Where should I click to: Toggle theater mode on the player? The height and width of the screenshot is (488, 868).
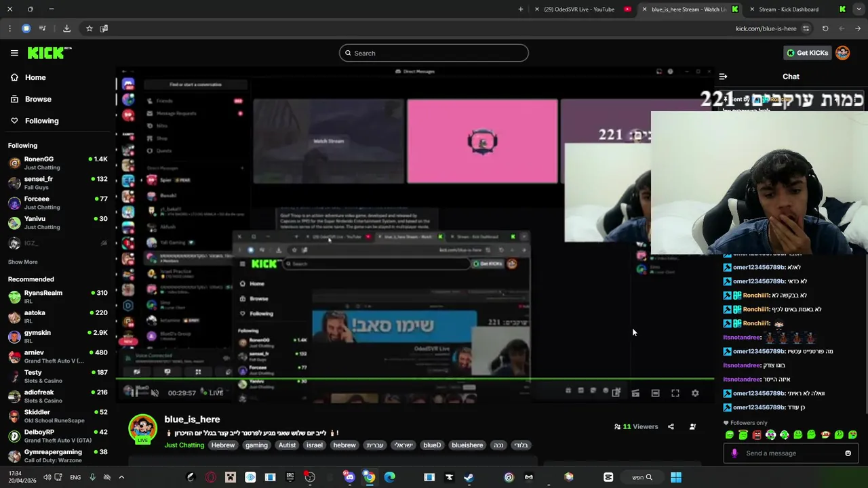pos(655,393)
